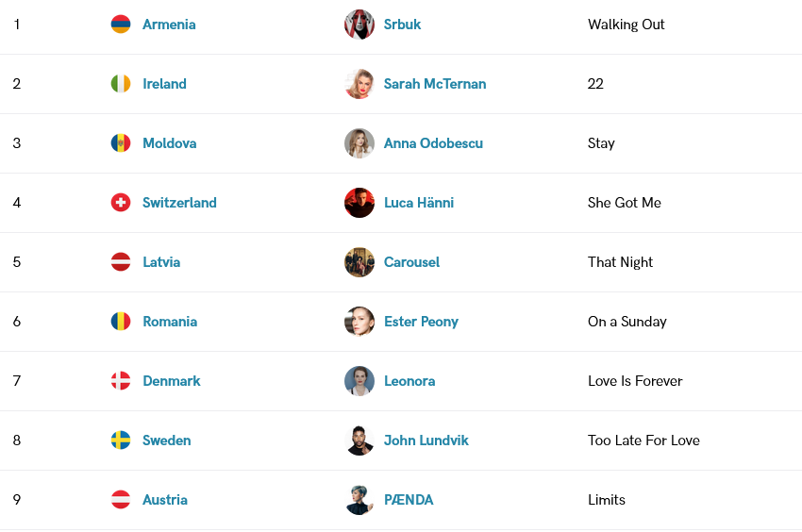802x532 pixels.
Task: Follow the Carousel artist link
Action: point(411,262)
